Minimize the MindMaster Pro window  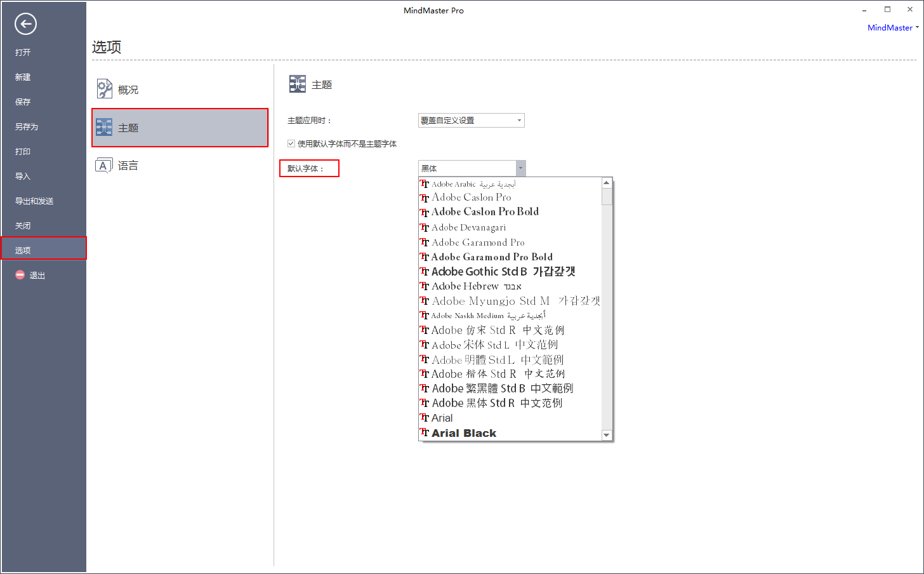click(x=864, y=10)
